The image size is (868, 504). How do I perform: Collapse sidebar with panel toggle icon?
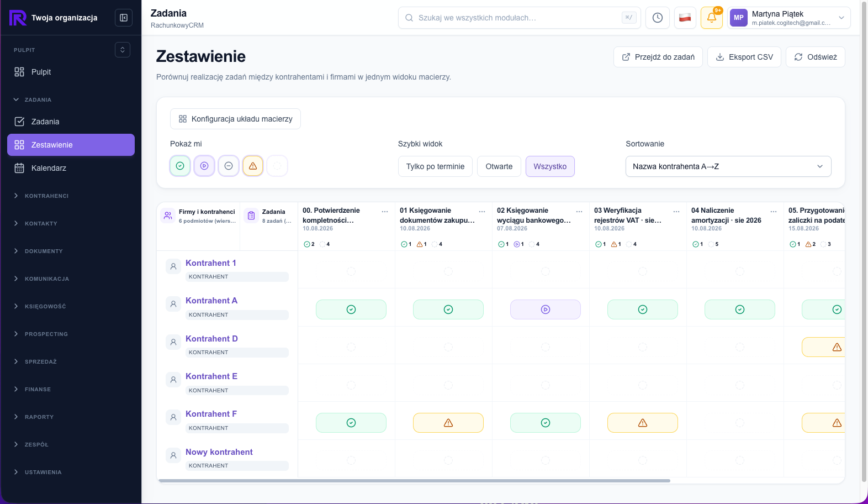pyautogui.click(x=124, y=18)
